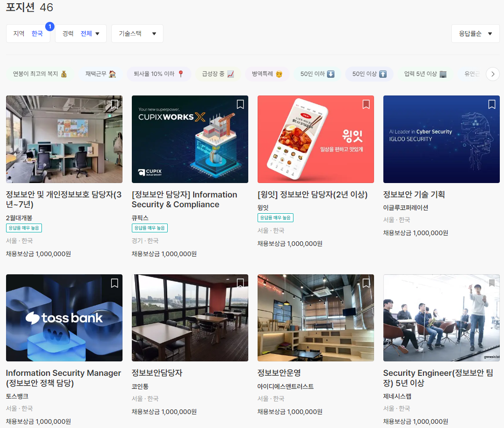
Task: Toggle the 50인 이상 tag filter
Action: point(369,74)
